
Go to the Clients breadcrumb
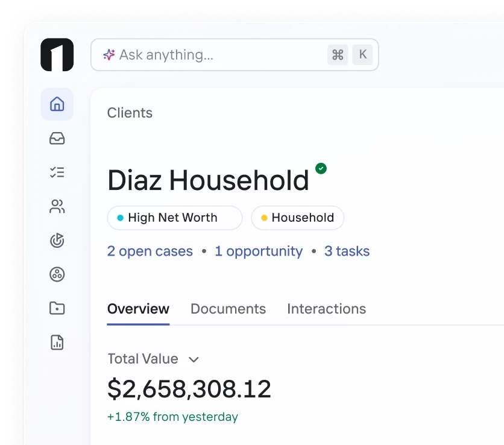[x=130, y=113]
